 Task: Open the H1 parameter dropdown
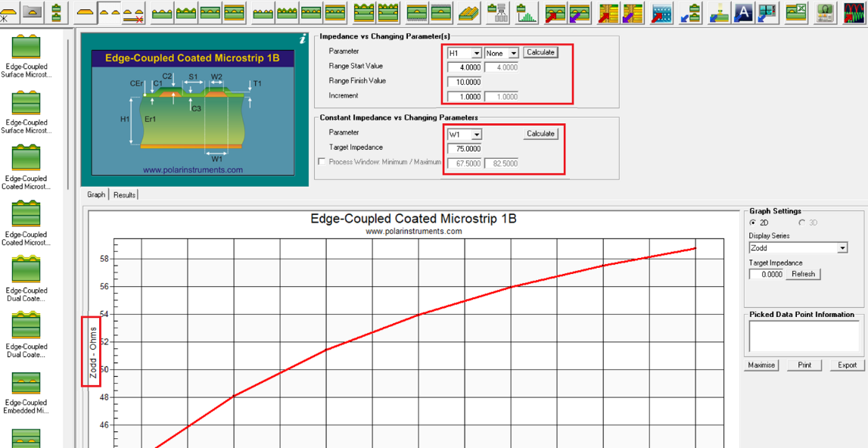point(476,53)
